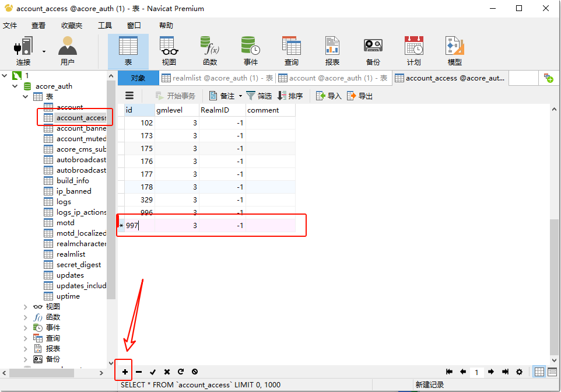Viewport: 561px width, 392px height.
Task: Go to the last page of records
Action: point(505,372)
